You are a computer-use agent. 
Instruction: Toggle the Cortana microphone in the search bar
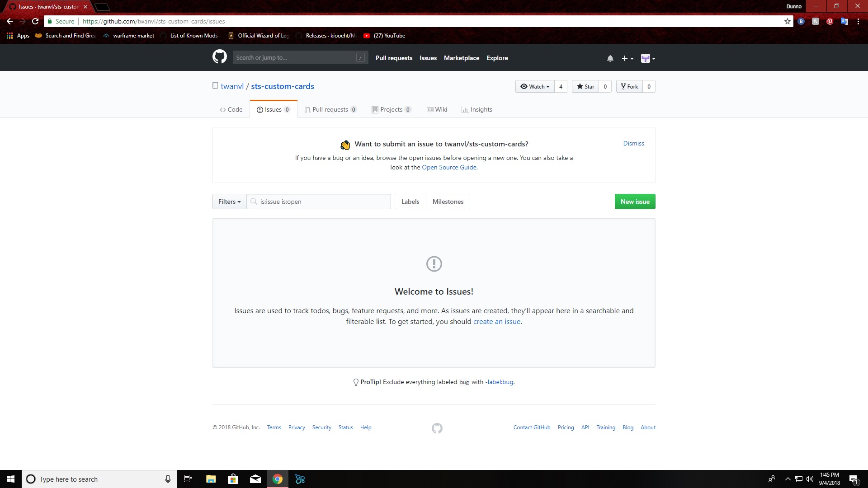(167, 479)
